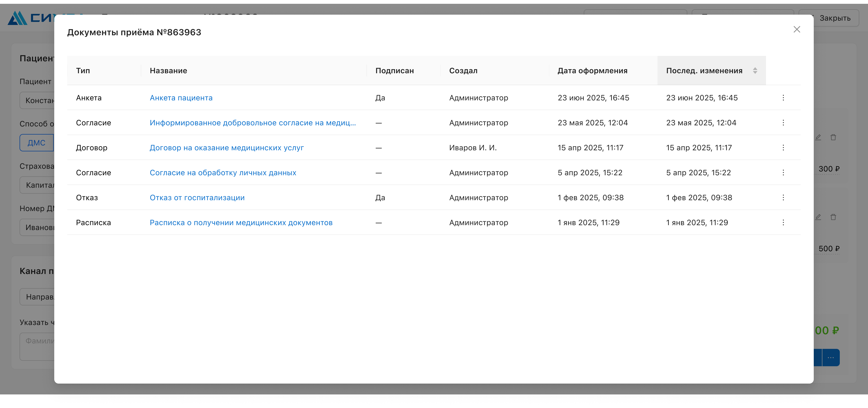Viewport: 868px width, 408px height.
Task: Click the upper trash icon in background
Action: (x=833, y=137)
